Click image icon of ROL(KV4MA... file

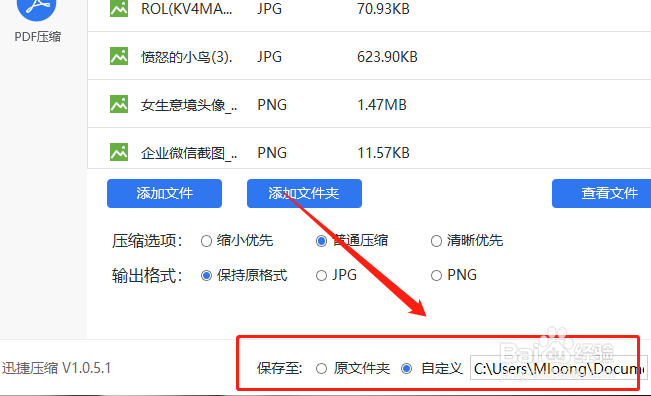click(119, 8)
